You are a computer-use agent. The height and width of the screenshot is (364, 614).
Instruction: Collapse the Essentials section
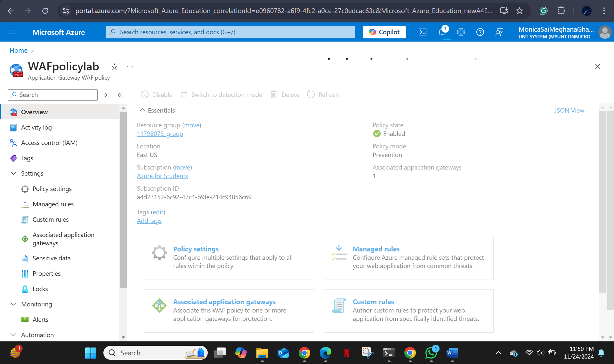(x=142, y=110)
